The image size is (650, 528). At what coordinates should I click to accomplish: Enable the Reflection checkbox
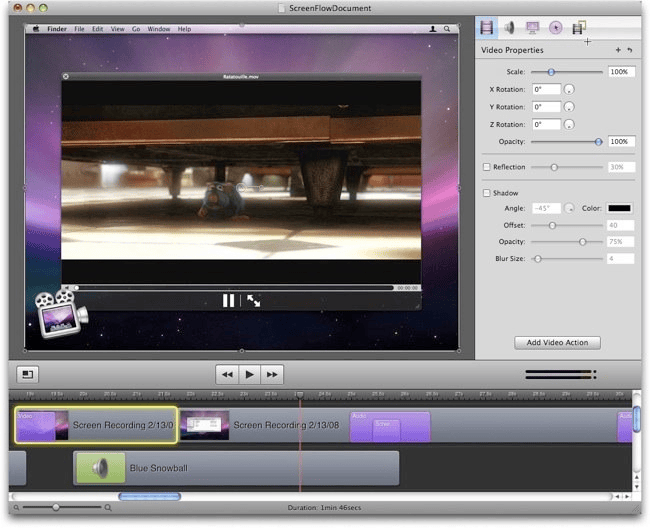(x=487, y=167)
